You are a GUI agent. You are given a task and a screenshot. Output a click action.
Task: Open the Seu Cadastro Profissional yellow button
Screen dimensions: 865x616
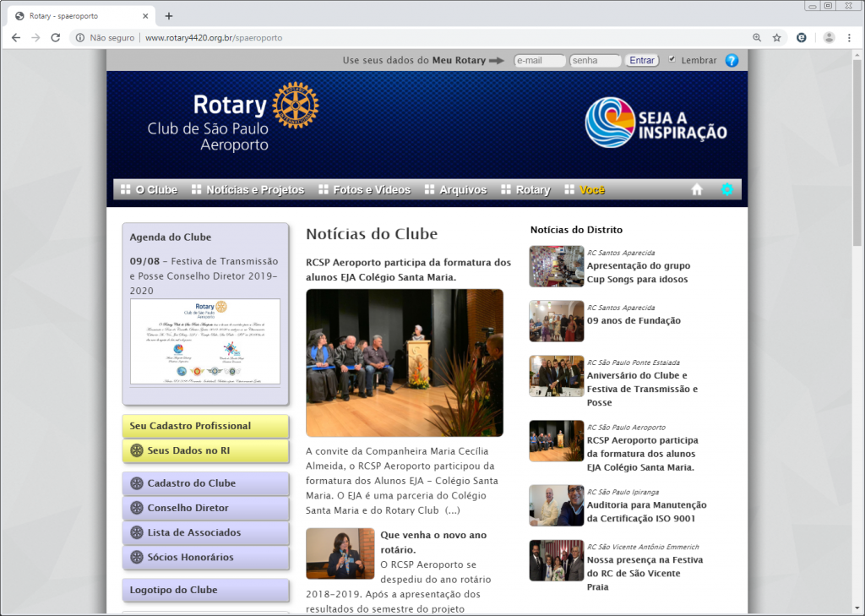(x=205, y=426)
